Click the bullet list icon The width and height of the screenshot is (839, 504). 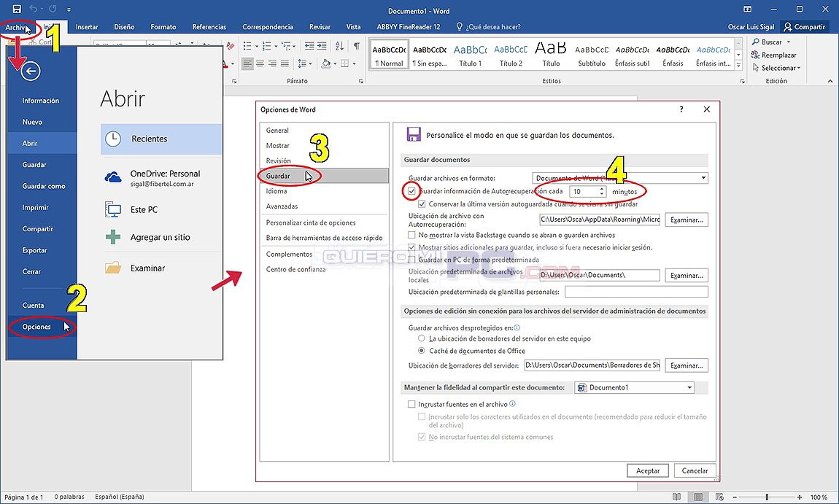click(247, 46)
